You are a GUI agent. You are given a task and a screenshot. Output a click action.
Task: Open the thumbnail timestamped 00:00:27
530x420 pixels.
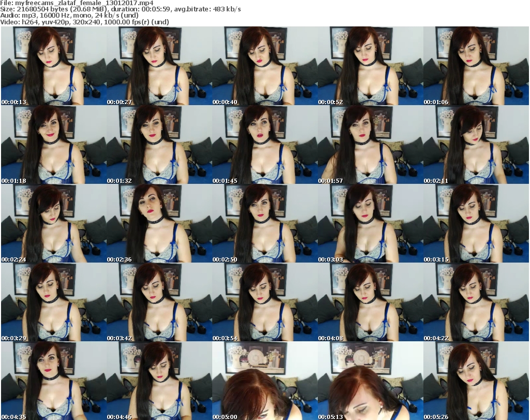[159, 66]
